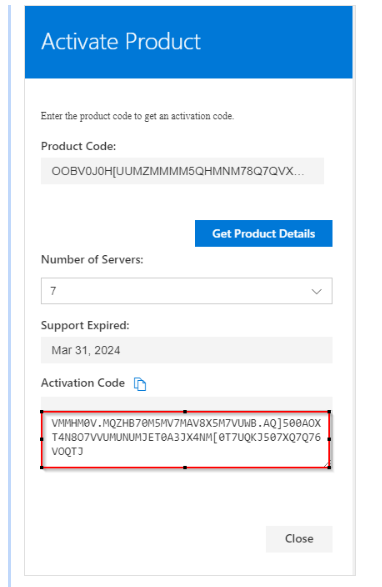This screenshot has width=382, height=587.
Task: Grab the text area resize grip
Action: click(327, 465)
